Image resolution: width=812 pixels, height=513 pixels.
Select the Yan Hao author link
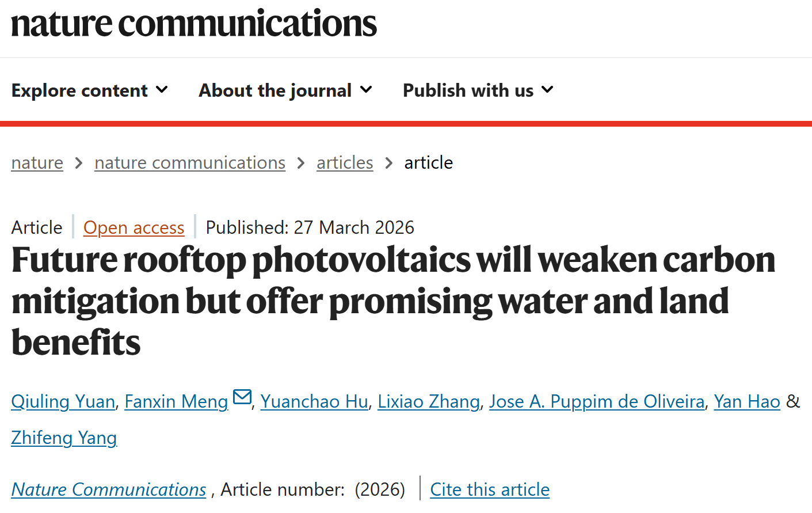[x=747, y=401]
